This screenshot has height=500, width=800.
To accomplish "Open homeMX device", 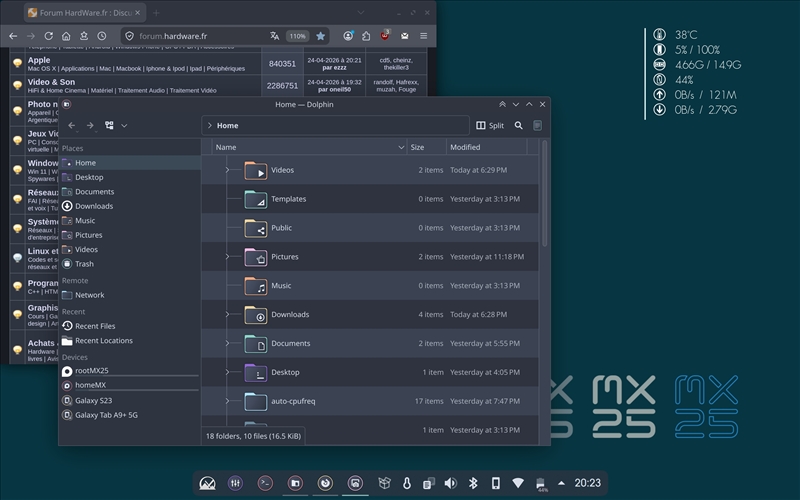I will coord(130,385).
